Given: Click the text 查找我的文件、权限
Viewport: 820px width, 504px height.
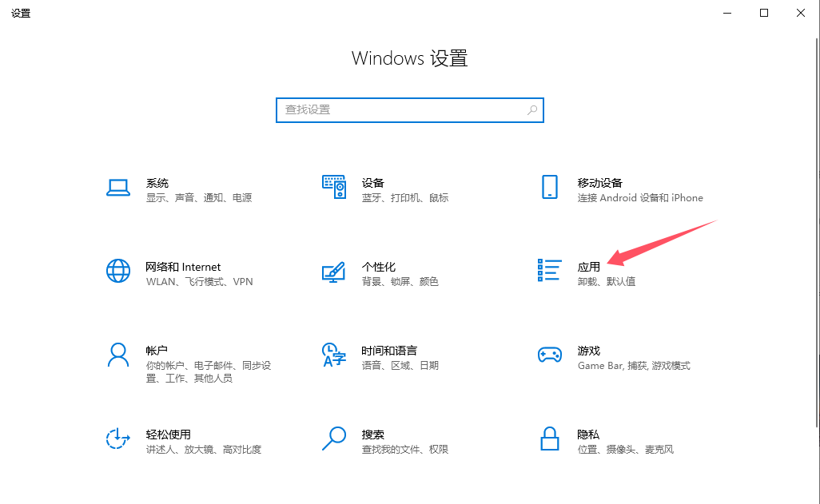Looking at the screenshot, I should [x=405, y=449].
